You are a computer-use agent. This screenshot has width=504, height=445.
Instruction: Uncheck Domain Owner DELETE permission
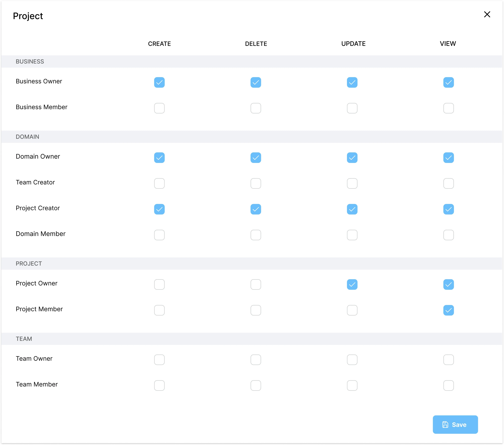(256, 158)
